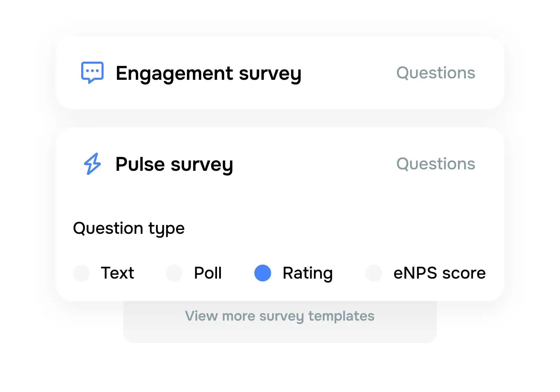
Task: Open Questions for the Engagement survey
Action: [436, 73]
